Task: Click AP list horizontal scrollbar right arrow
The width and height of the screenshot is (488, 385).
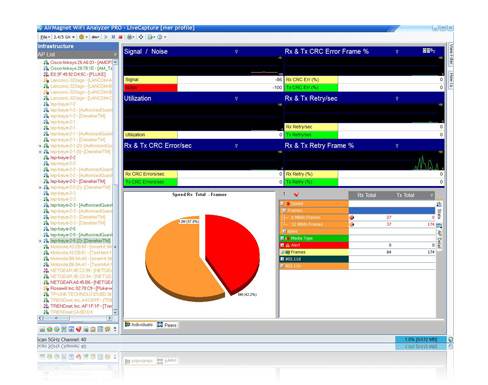Action: (x=109, y=318)
